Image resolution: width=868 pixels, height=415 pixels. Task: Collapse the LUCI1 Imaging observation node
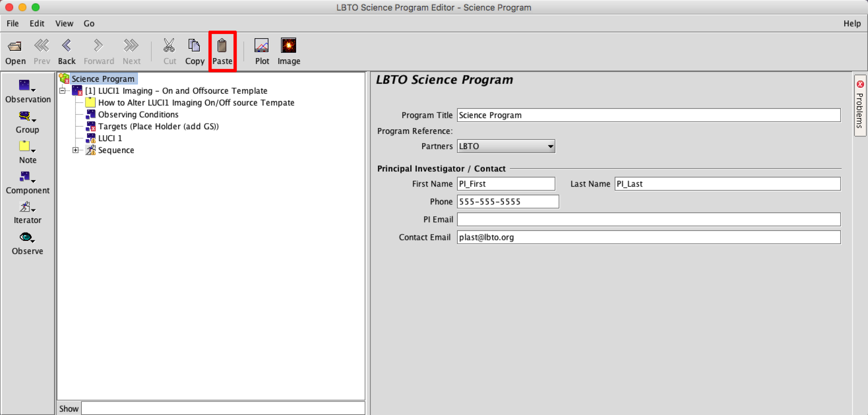62,90
